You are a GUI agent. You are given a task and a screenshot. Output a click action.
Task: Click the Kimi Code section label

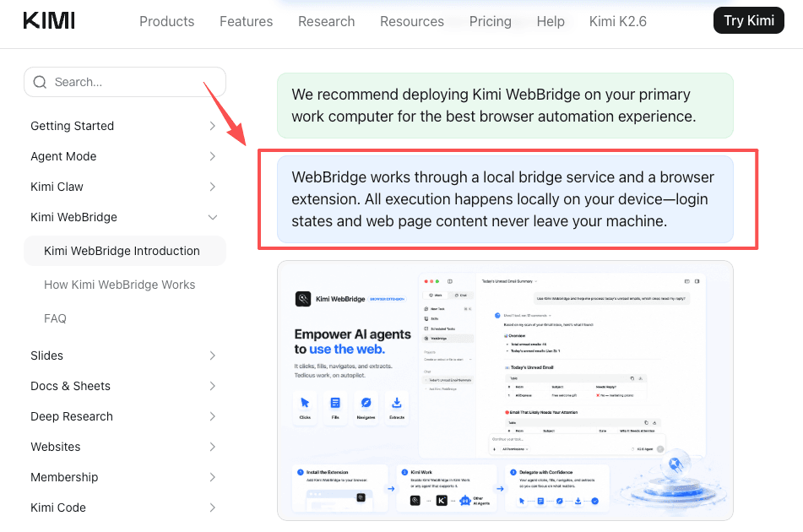pyautogui.click(x=58, y=508)
